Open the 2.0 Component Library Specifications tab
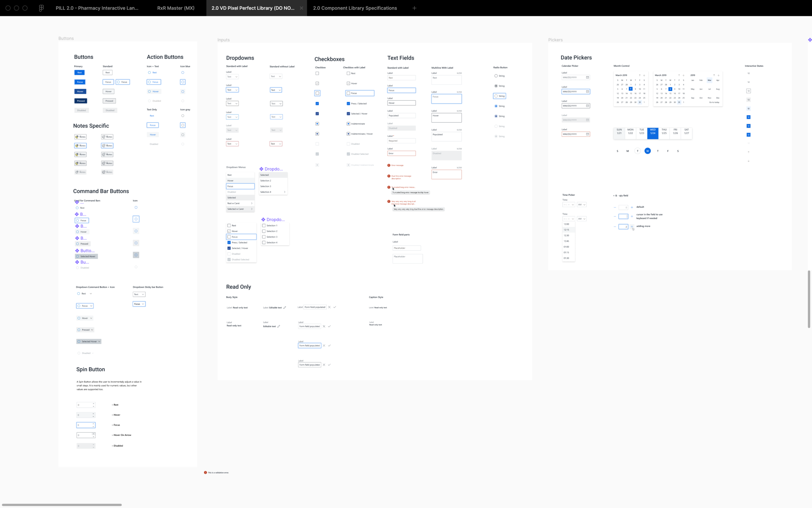The image size is (812, 508). (355, 8)
